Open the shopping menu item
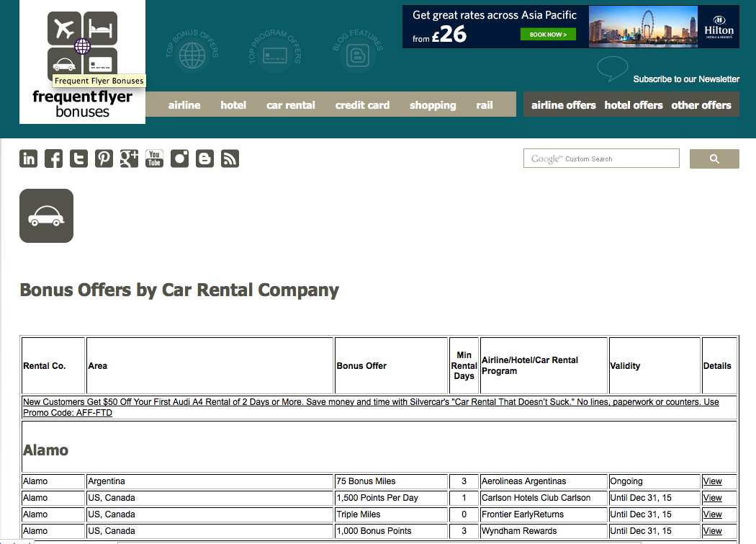Viewport: 756px width, 544px height. 433,105
